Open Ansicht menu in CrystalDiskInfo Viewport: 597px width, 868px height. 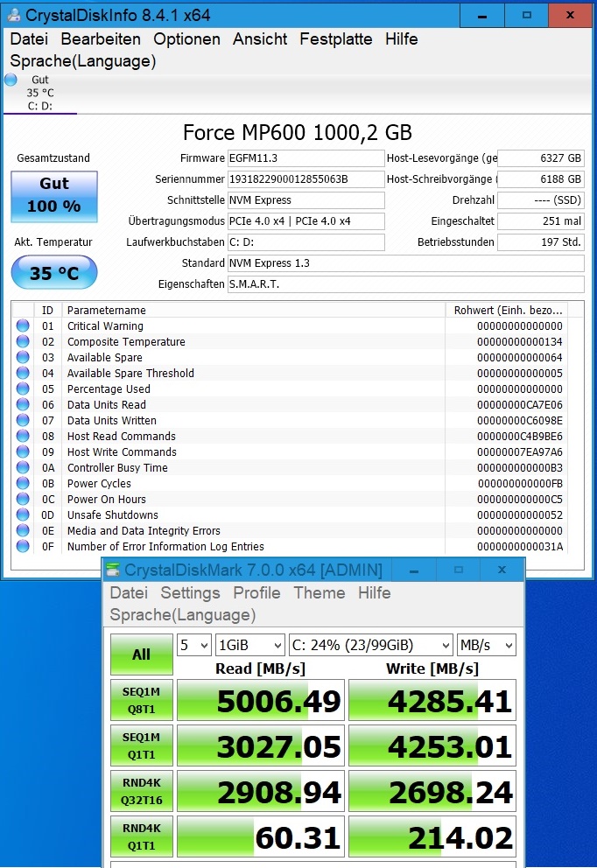pos(260,39)
